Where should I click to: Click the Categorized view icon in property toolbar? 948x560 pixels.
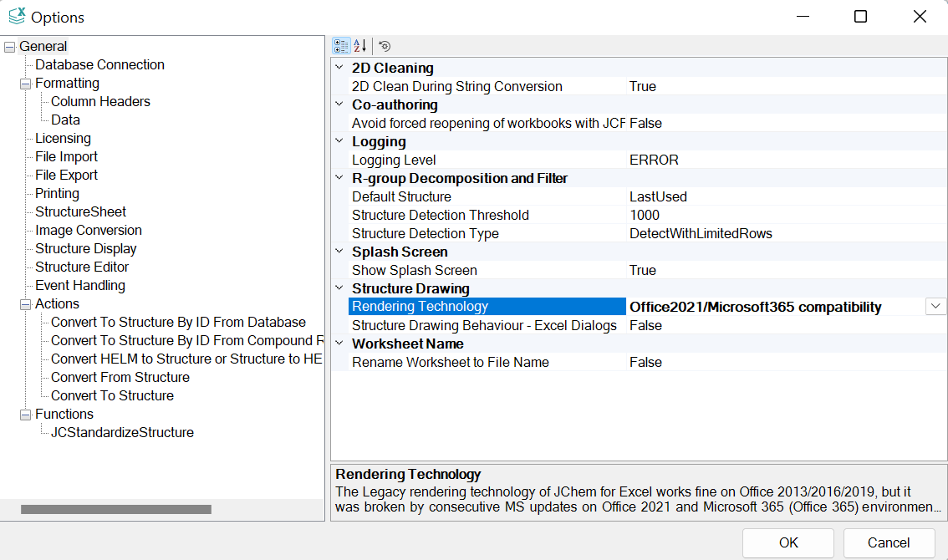pyautogui.click(x=341, y=46)
